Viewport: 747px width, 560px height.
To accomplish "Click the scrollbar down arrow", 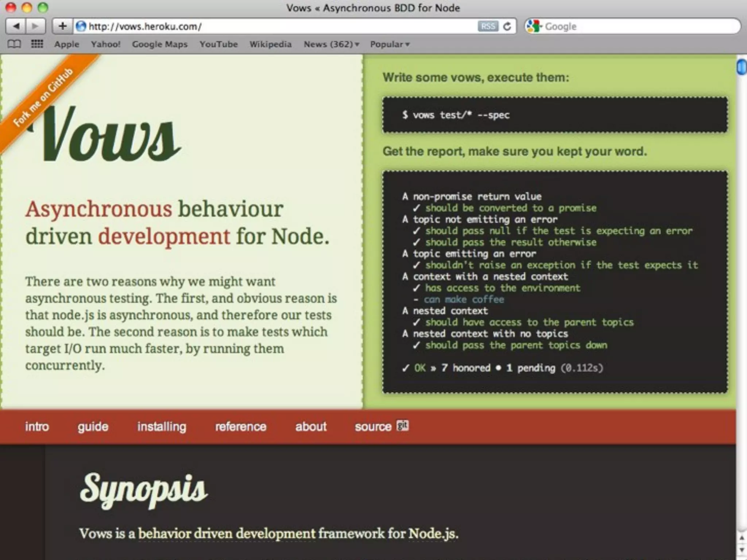I will click(x=742, y=550).
